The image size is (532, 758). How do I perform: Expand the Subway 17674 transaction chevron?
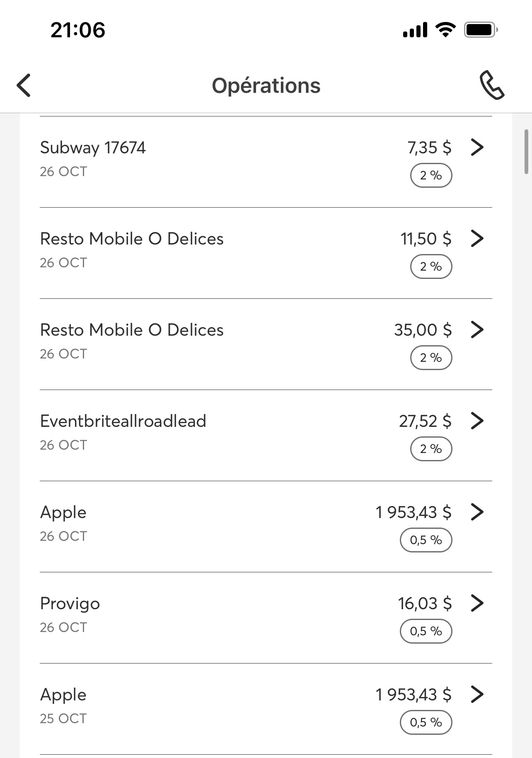point(477,147)
